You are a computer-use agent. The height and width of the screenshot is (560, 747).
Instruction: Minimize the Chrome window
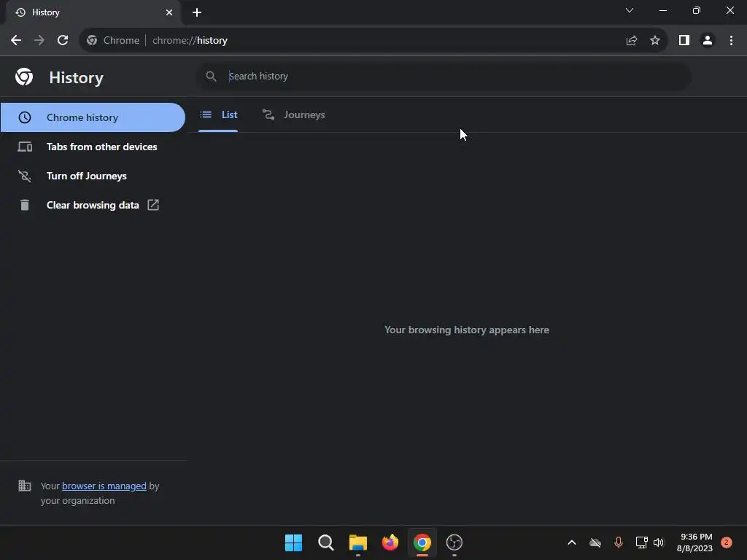point(663,10)
